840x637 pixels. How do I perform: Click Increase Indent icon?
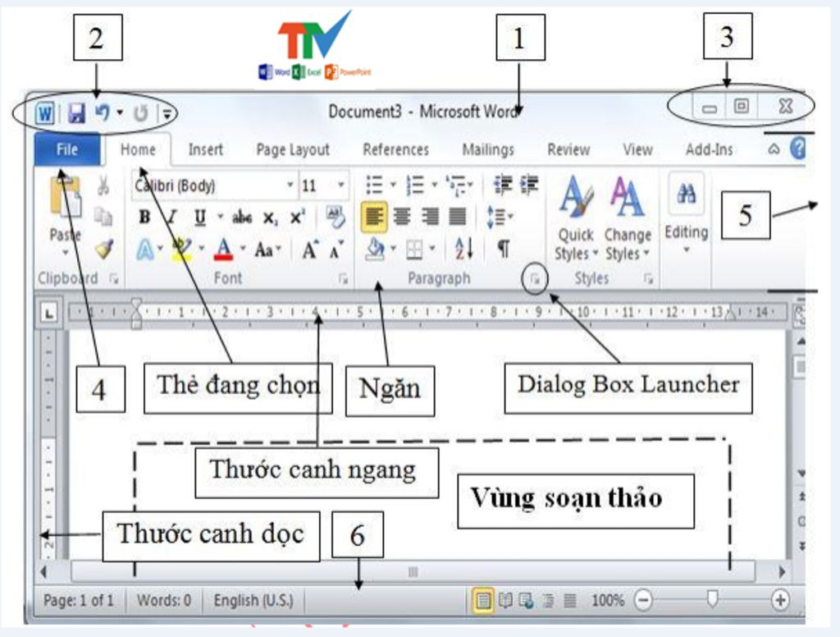(x=529, y=185)
